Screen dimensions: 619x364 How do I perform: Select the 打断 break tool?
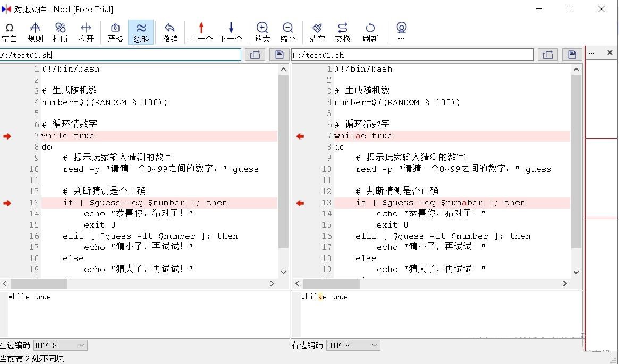tap(61, 32)
